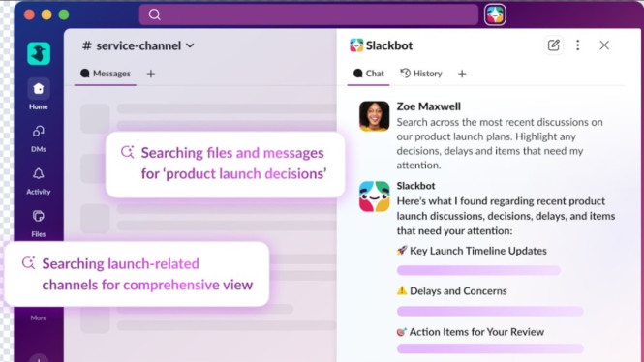Click the warning emoji before Delays
The width and height of the screenshot is (644, 362).
[x=402, y=290]
